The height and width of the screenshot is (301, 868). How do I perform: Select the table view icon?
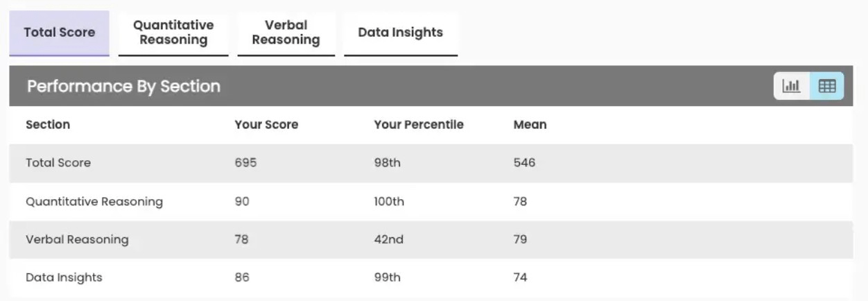[x=827, y=86]
